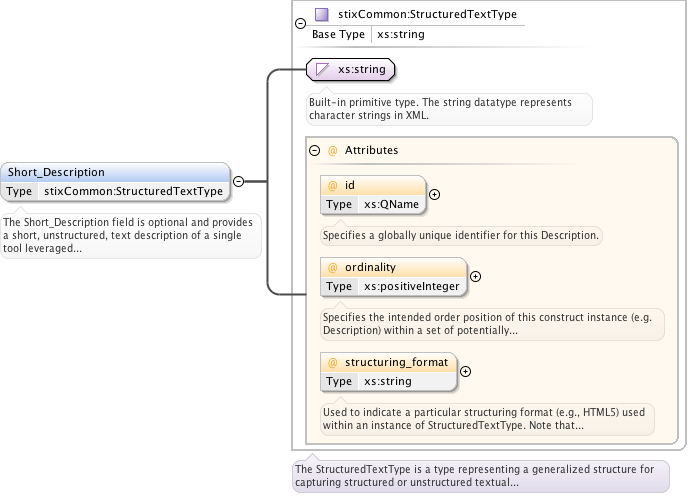
Task: Collapse the stixCommon:StructuredTextType container
Action: point(301,22)
